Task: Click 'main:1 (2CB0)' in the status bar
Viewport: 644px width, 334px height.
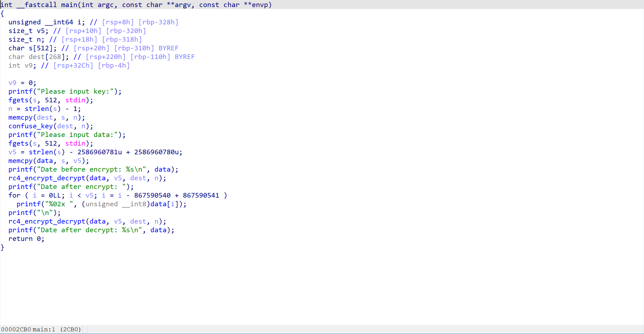Action: point(57,329)
